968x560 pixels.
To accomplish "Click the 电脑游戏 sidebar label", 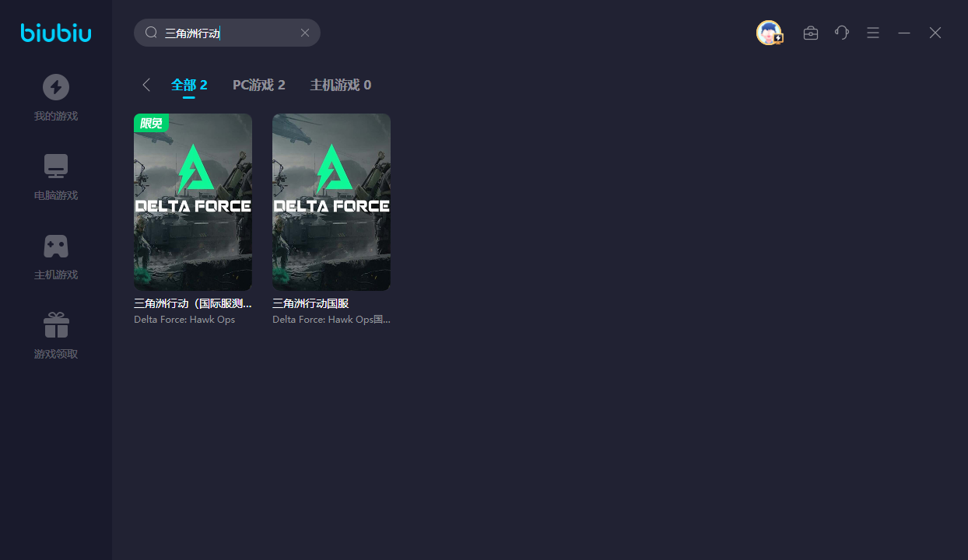I will (56, 196).
